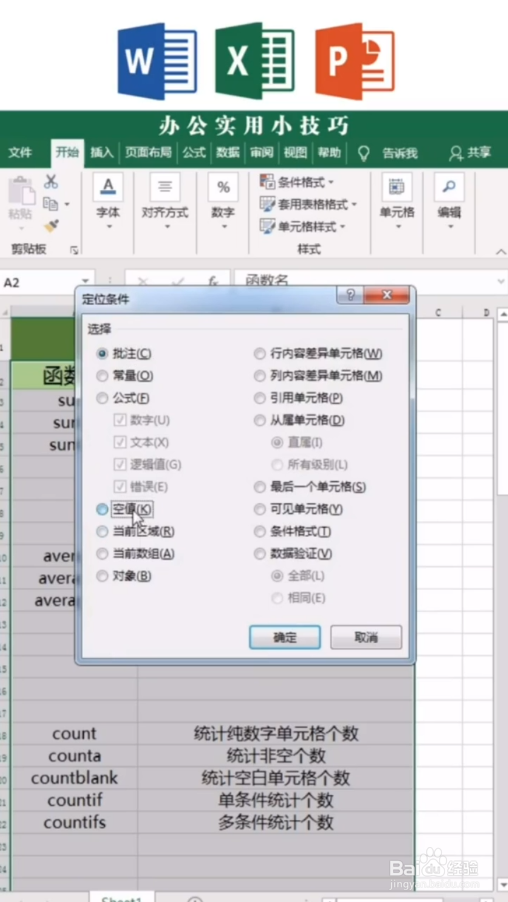Image resolution: width=508 pixels, height=902 pixels.
Task: Click the formula bar containing 函数名
Action: tap(364, 281)
